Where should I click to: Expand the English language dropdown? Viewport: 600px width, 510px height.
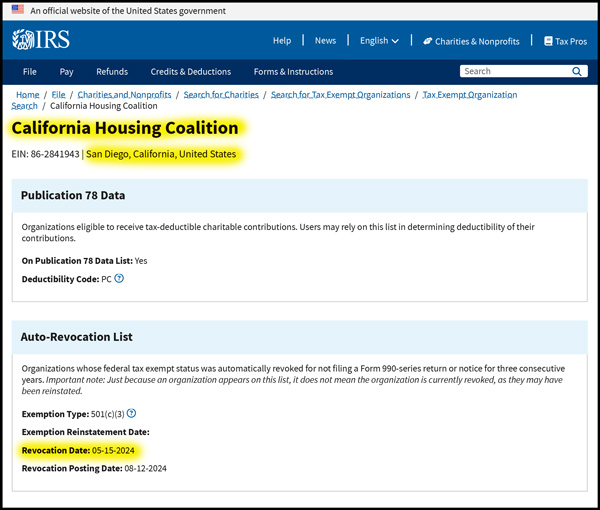379,41
